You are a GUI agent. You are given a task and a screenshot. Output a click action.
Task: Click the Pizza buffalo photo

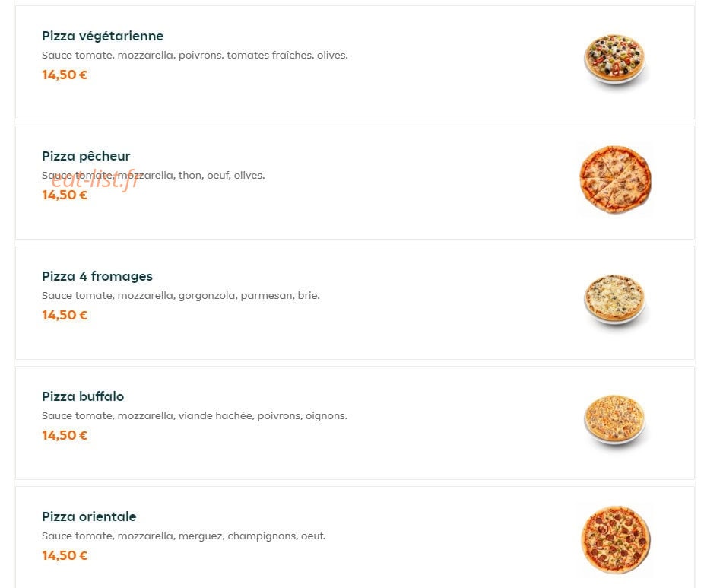tap(614, 421)
